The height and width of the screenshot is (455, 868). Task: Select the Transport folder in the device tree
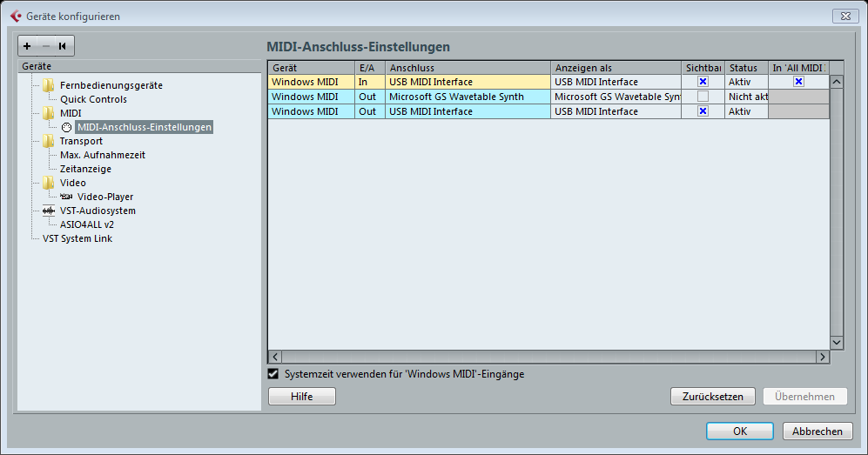pyautogui.click(x=81, y=141)
